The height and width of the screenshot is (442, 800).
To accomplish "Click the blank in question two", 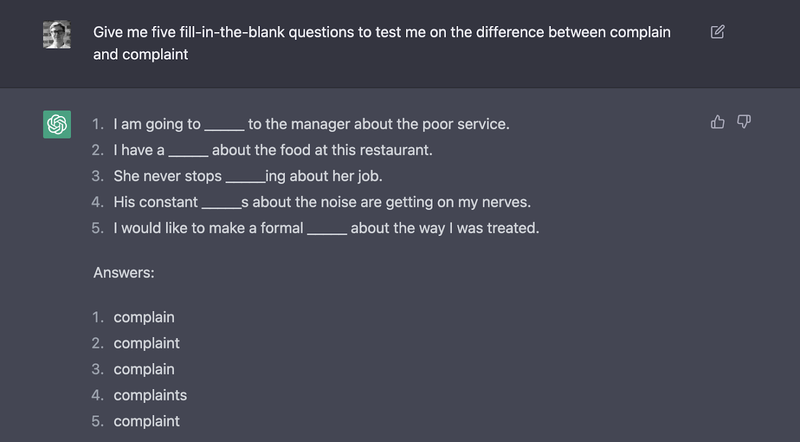I will point(188,152).
